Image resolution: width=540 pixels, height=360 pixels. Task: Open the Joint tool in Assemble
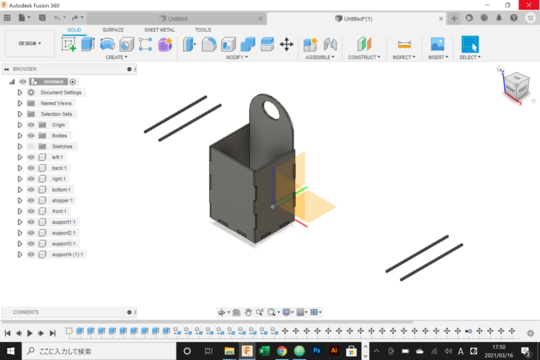(x=330, y=44)
